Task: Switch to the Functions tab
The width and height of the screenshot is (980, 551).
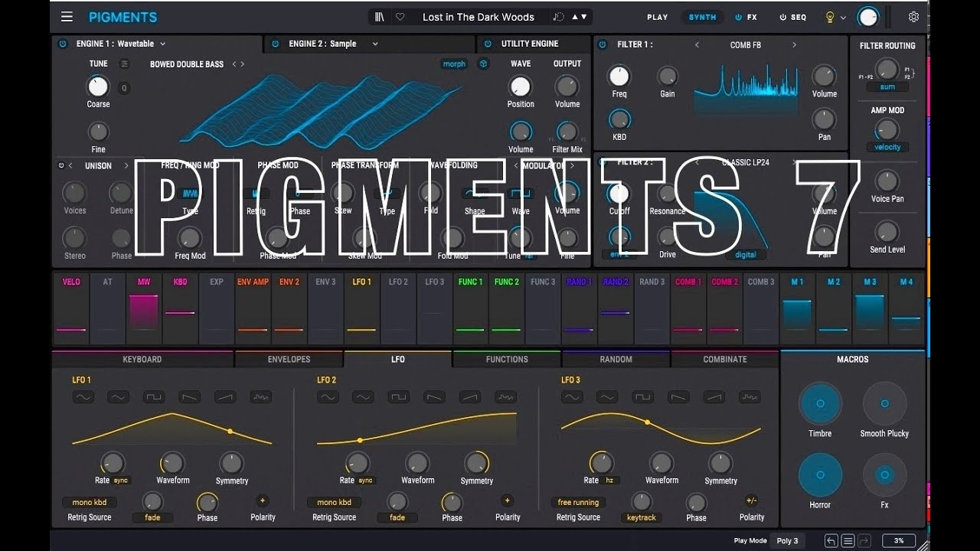Action: tap(507, 359)
